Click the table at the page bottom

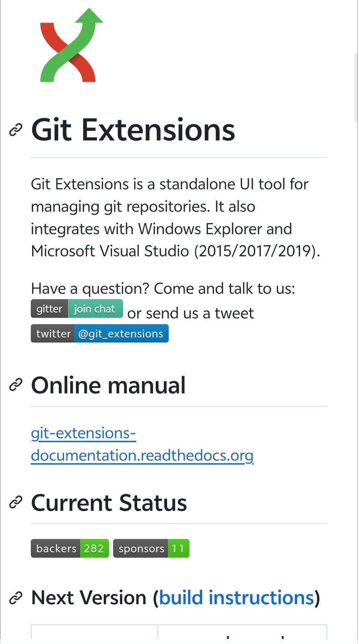pyautogui.click(x=179, y=632)
